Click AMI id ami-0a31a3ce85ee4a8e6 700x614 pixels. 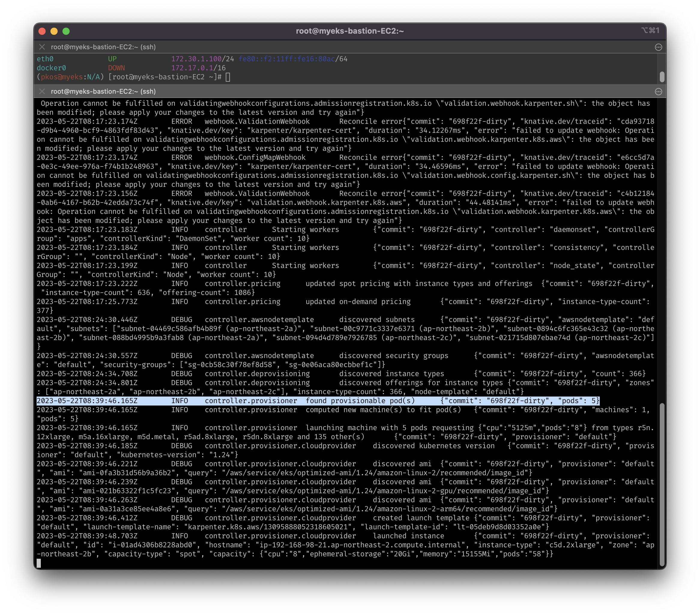pyautogui.click(x=127, y=509)
